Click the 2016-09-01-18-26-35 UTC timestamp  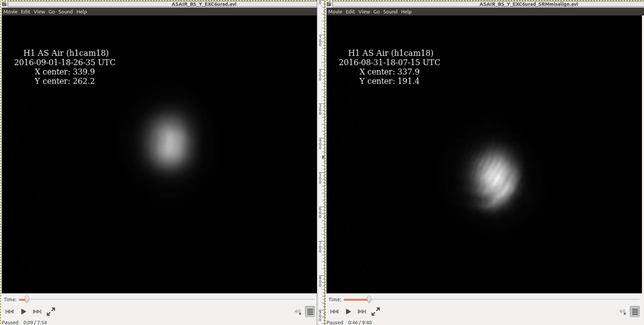[65, 62]
